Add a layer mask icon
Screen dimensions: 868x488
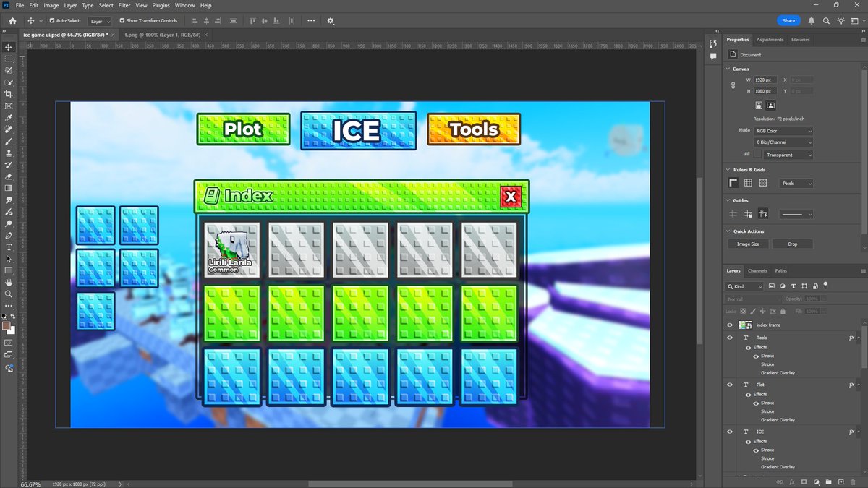[x=804, y=481]
